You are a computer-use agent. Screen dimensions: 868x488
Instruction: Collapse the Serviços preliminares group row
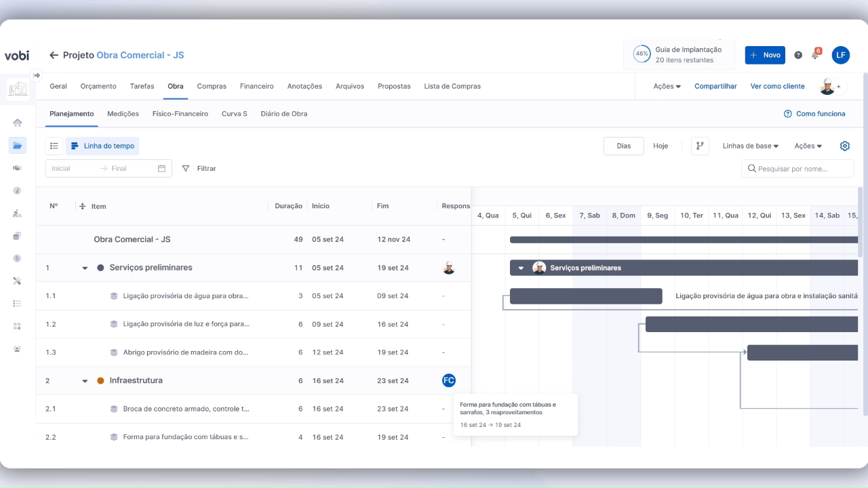click(85, 268)
